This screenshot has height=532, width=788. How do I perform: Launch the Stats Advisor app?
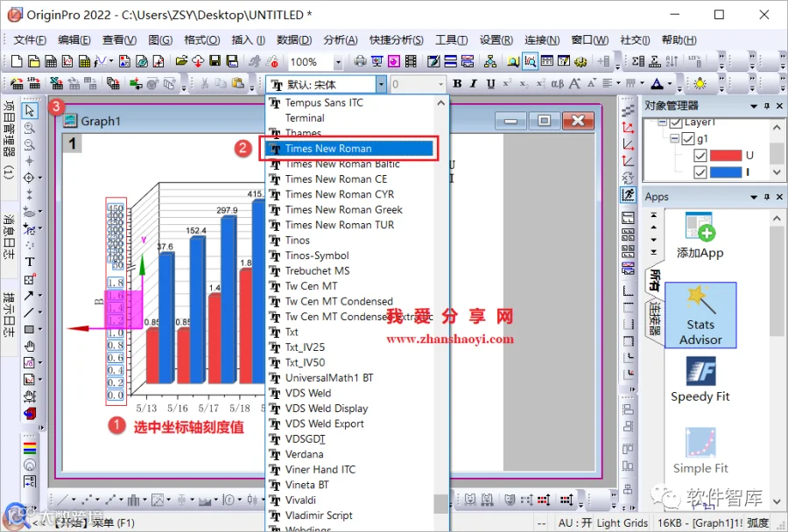click(x=700, y=315)
